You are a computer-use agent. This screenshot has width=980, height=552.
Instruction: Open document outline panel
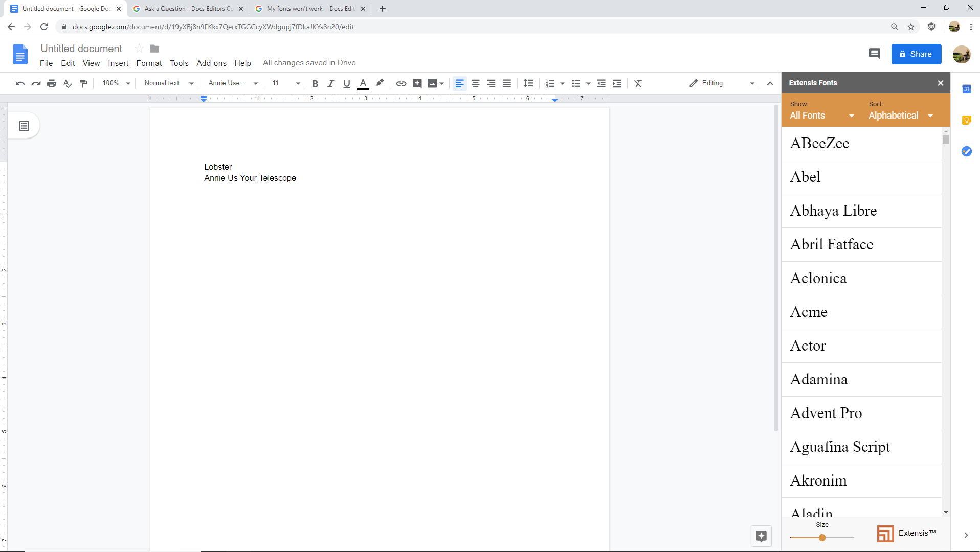click(24, 125)
